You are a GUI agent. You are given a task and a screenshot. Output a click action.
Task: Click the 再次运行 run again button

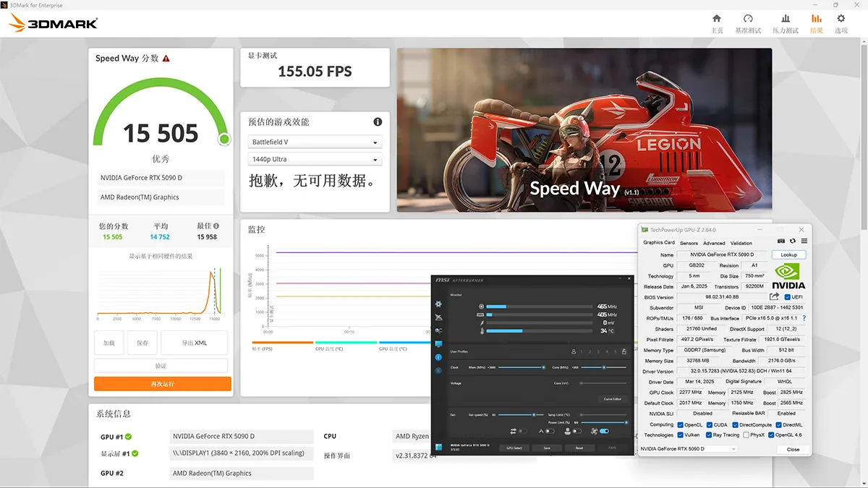tap(163, 384)
